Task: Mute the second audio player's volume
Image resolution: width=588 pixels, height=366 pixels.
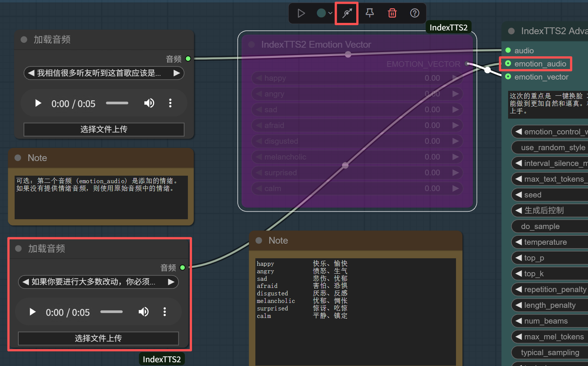Action: pos(144,312)
